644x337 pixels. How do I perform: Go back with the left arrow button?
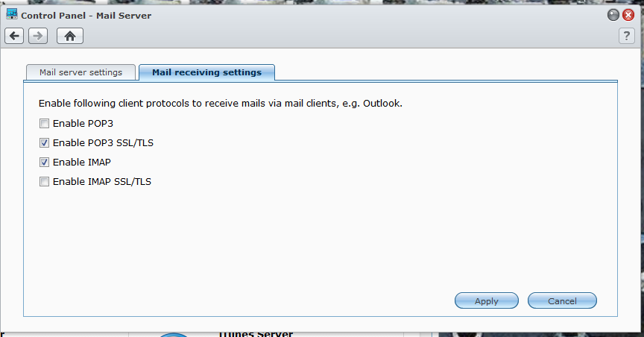click(x=14, y=37)
